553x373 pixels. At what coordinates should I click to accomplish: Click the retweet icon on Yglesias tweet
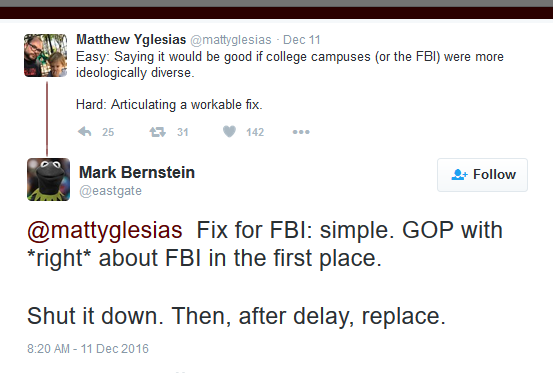(157, 132)
